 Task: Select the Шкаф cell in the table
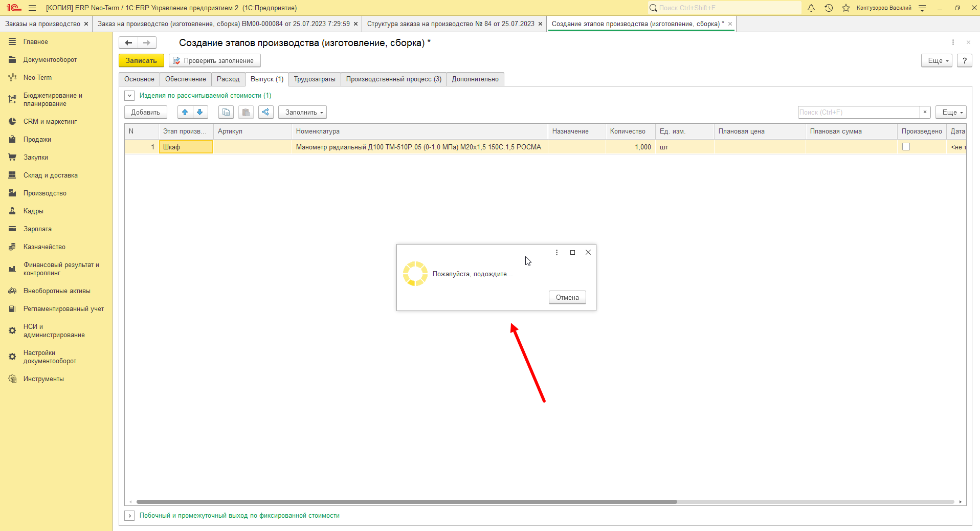(186, 147)
